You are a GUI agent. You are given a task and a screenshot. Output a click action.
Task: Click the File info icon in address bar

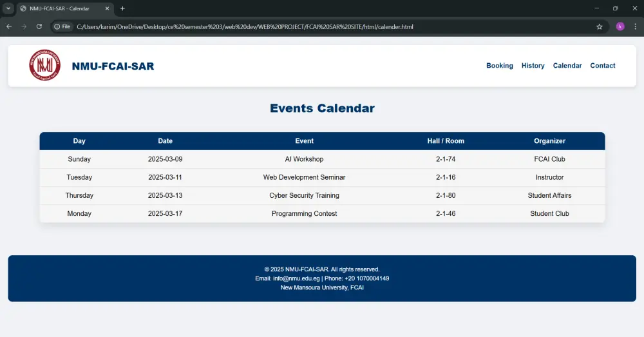click(62, 26)
